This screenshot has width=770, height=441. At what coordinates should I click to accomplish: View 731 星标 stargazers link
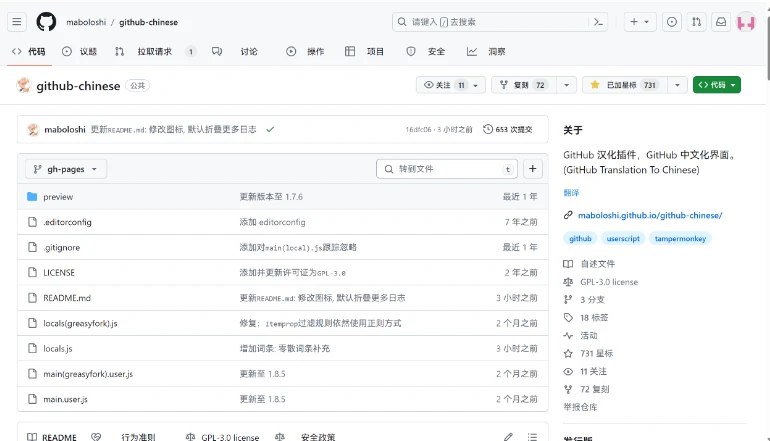588,353
